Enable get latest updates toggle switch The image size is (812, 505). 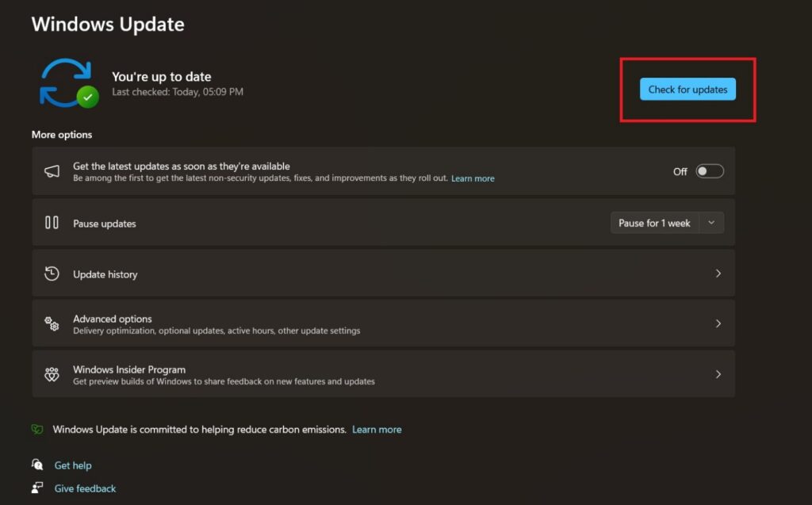coord(709,171)
